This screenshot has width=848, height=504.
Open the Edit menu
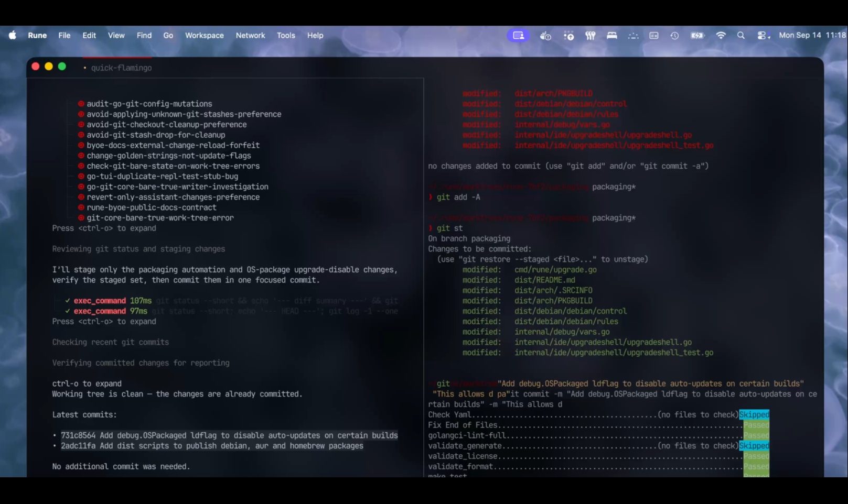click(x=89, y=36)
